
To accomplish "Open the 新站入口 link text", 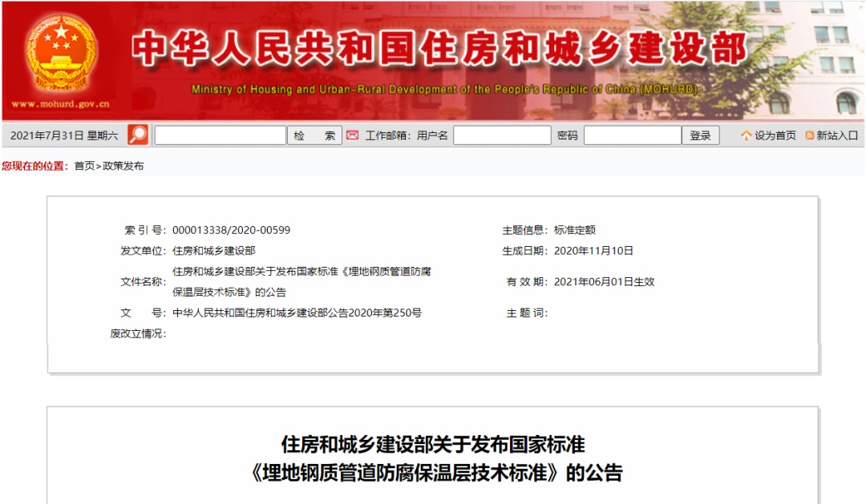I will click(837, 135).
